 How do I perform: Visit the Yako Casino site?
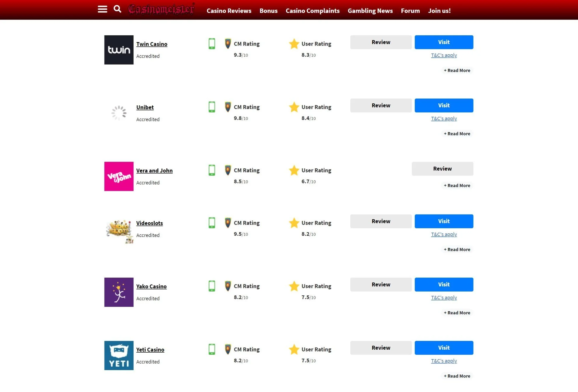tap(444, 285)
